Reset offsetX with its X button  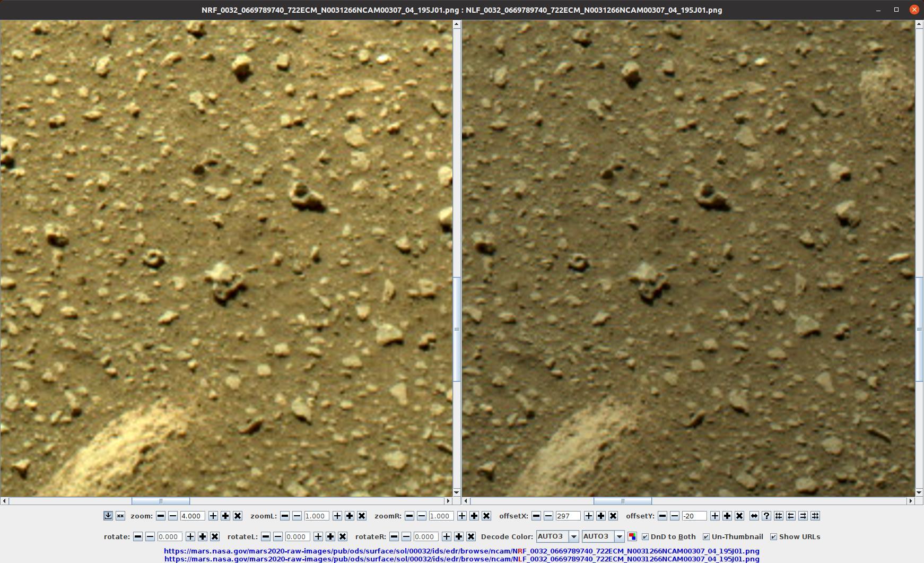point(613,516)
